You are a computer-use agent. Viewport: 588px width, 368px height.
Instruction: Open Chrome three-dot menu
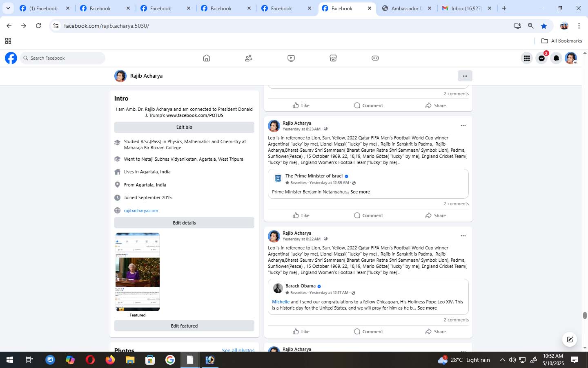point(579,26)
